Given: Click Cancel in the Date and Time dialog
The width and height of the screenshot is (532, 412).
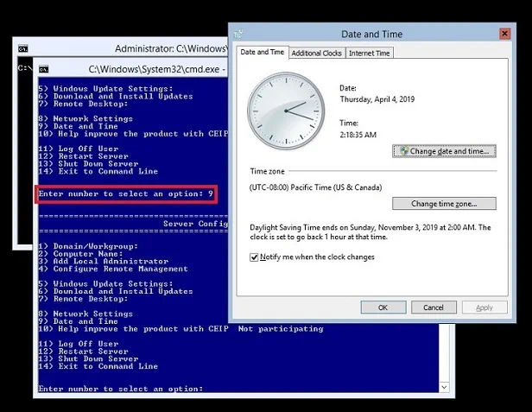Looking at the screenshot, I should click(x=434, y=307).
